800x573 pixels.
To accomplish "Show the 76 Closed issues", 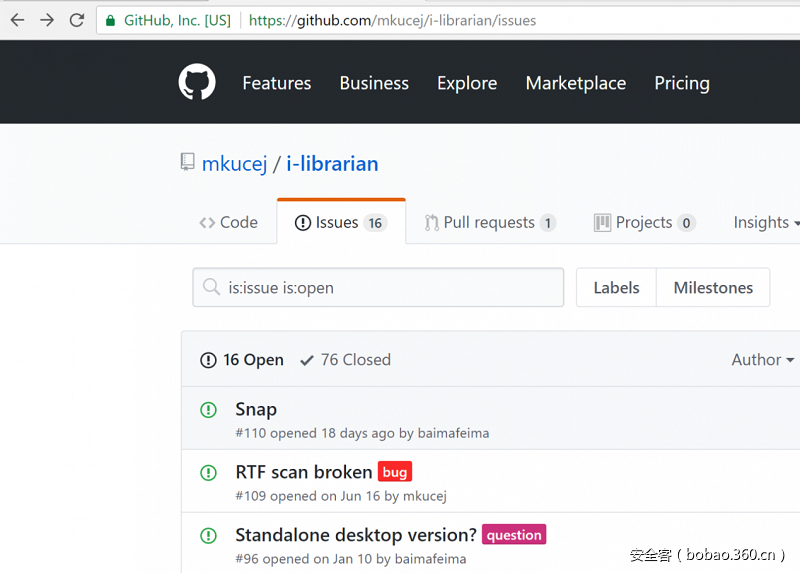I will tap(345, 360).
